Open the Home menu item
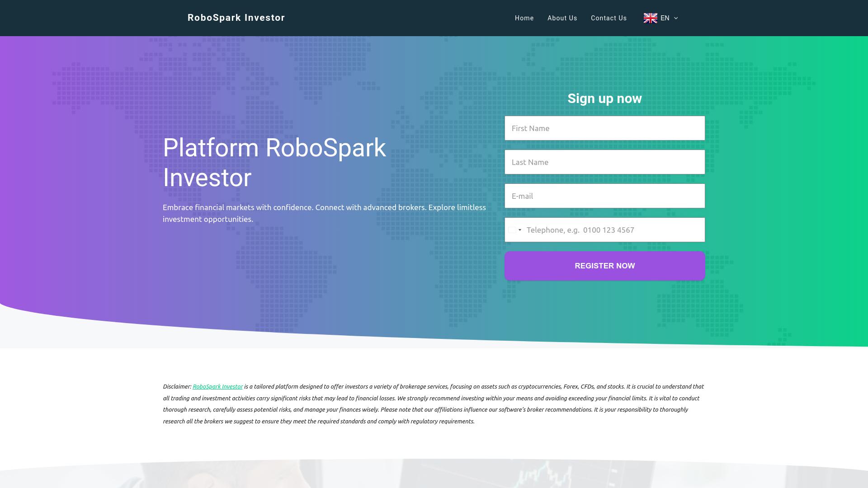868x488 pixels. click(524, 18)
